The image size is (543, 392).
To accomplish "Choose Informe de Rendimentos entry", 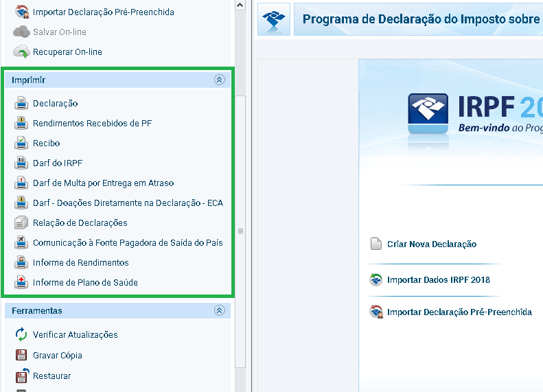I will pos(81,262).
